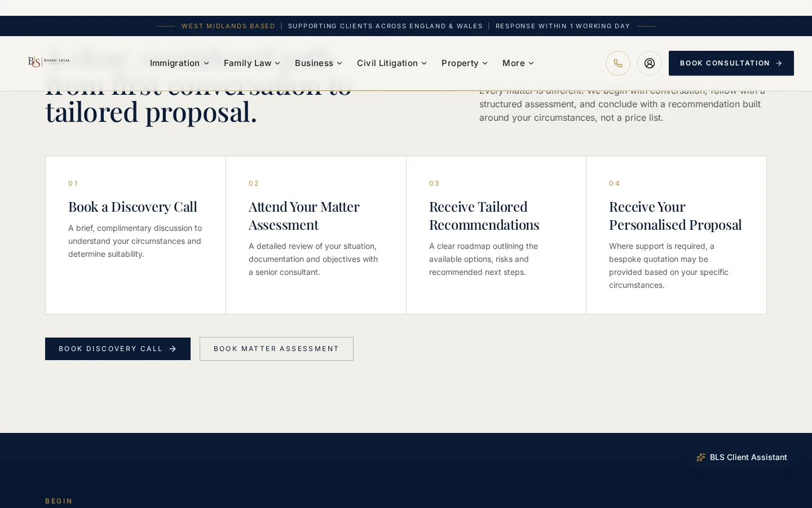
Task: Click step number 02 label
Action: point(254,183)
